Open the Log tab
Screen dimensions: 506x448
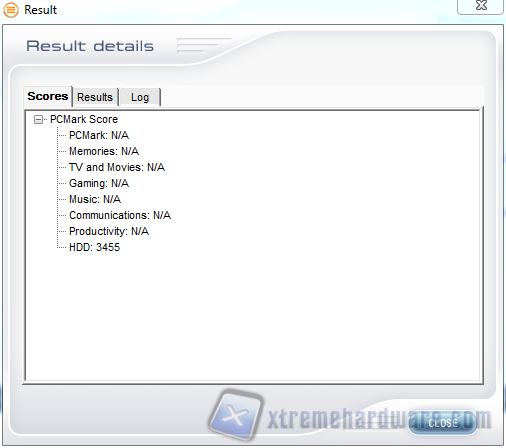coord(140,97)
